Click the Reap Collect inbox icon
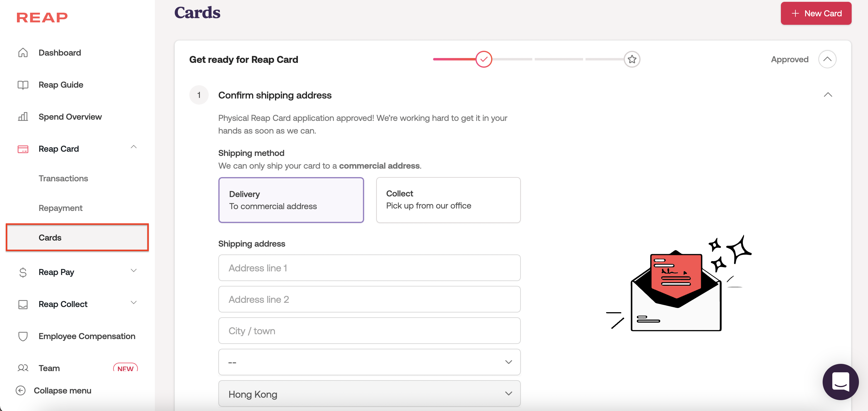The image size is (868, 411). 23,304
